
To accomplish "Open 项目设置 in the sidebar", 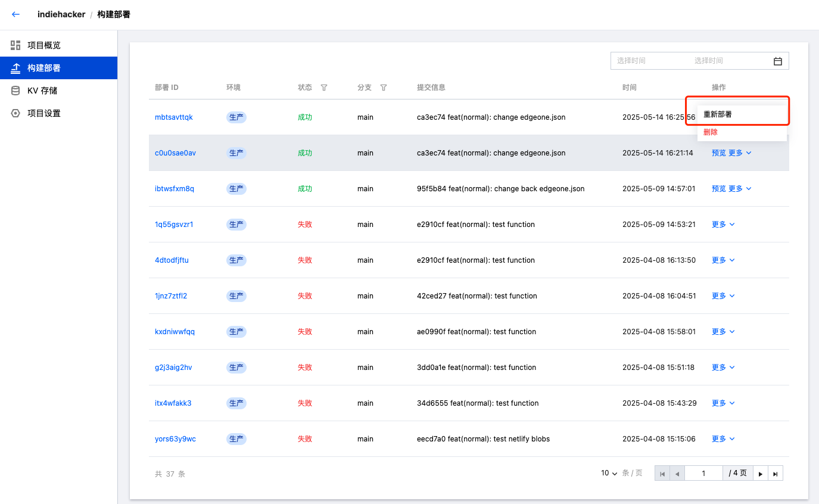I will tap(43, 113).
